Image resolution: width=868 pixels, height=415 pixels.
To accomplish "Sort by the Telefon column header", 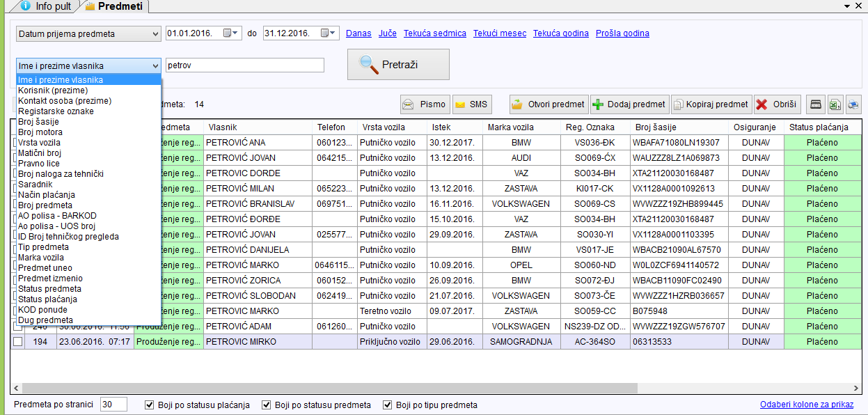I will tap(335, 127).
